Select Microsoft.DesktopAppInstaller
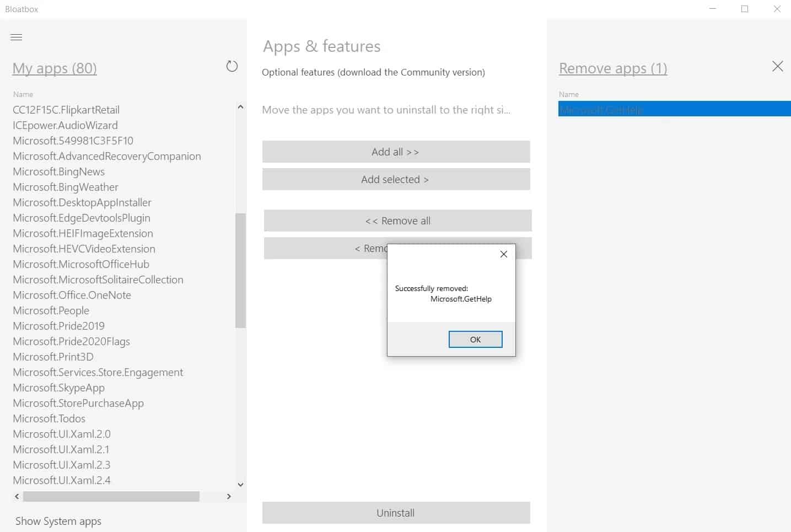 point(82,202)
